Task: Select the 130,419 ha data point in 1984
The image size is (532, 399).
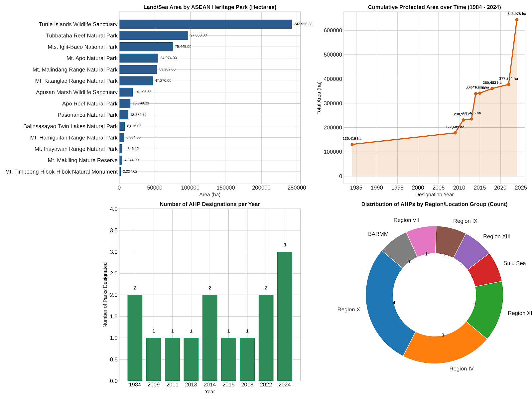Action: click(352, 144)
